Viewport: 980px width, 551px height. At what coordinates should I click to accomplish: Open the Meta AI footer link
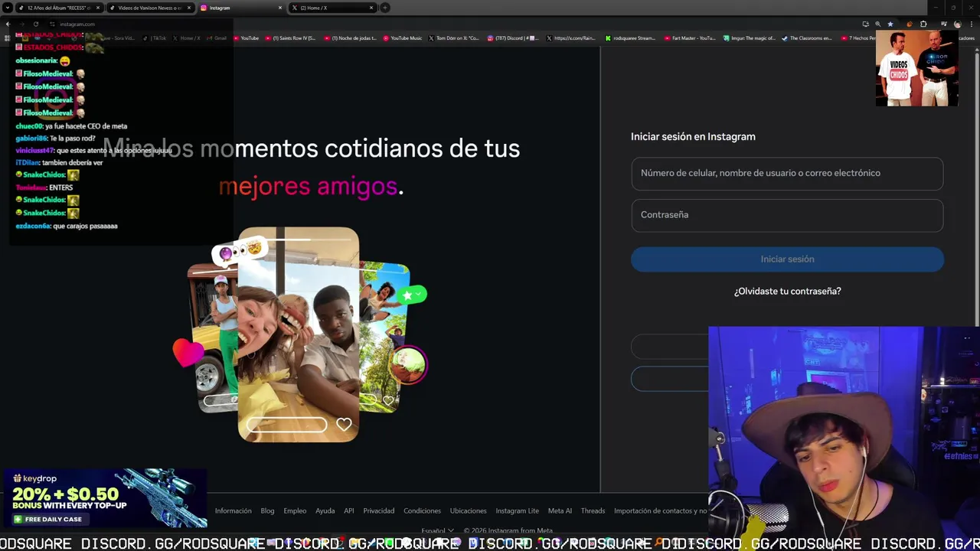[x=560, y=511]
